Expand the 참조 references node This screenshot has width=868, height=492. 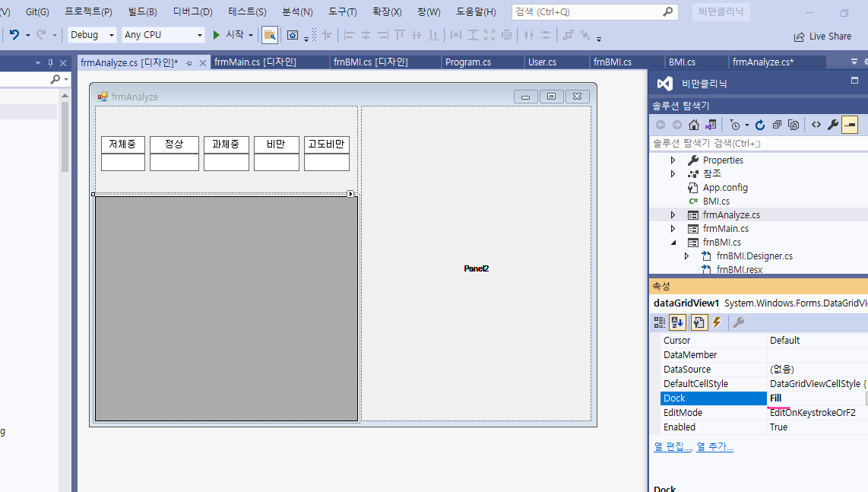(673, 174)
